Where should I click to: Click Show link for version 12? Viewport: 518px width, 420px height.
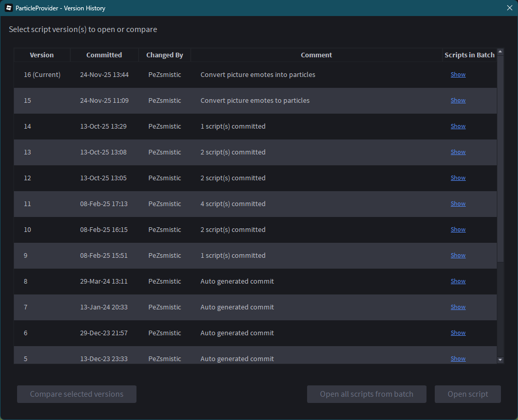tap(458, 178)
